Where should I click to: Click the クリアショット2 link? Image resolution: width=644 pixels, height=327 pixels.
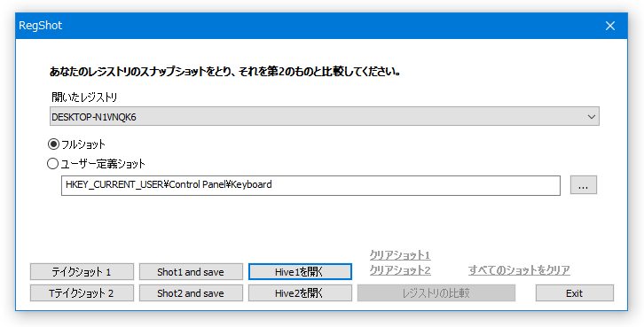[x=400, y=270]
